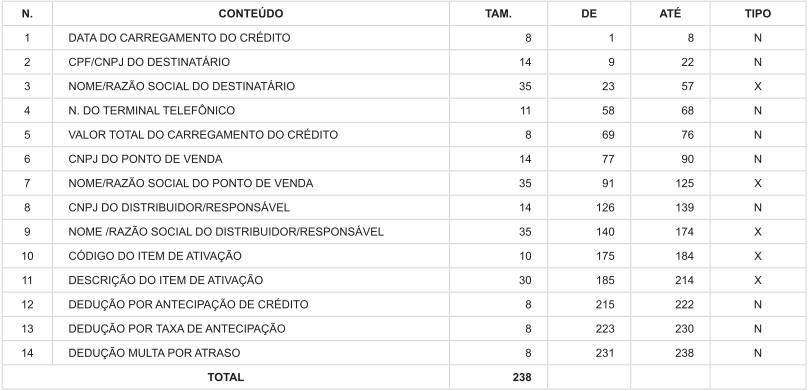Select DEDUÇÃO POR ANTECIPAÇÃO DE CRÉDITO row
The width and height of the screenshot is (810, 391).
click(x=403, y=305)
